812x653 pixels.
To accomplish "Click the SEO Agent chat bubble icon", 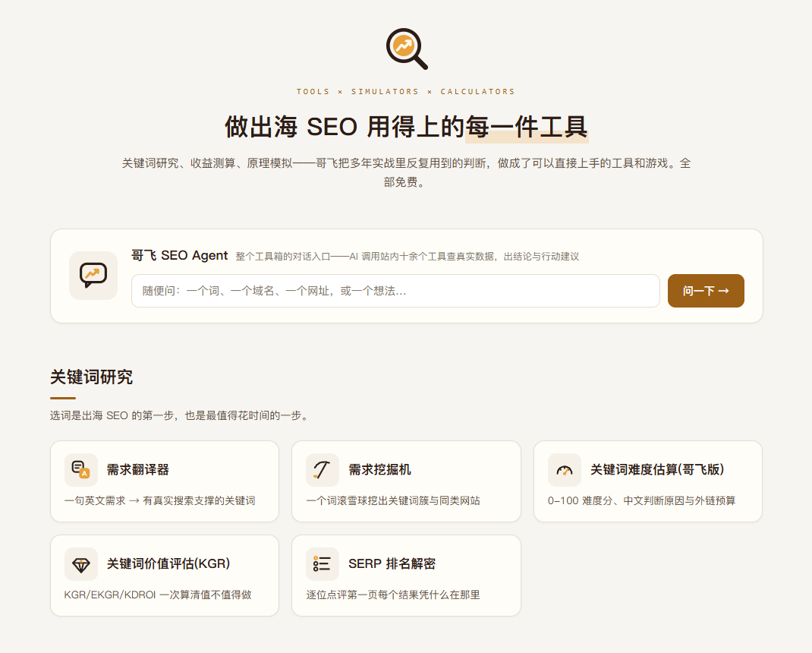I will pos(93,275).
